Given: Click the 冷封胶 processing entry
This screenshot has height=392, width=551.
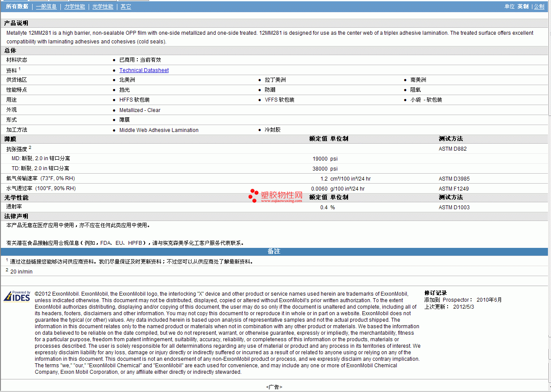Looking at the screenshot, I should click(273, 130).
